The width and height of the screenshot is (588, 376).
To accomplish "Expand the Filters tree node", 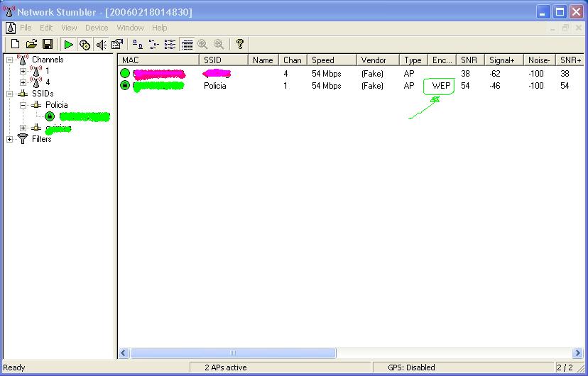I will point(9,139).
